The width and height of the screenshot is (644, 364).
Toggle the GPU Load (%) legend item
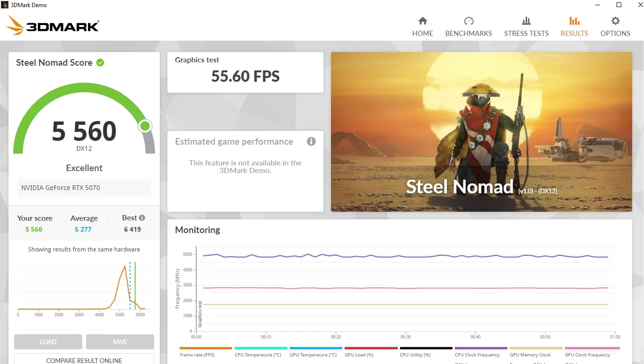click(x=371, y=352)
